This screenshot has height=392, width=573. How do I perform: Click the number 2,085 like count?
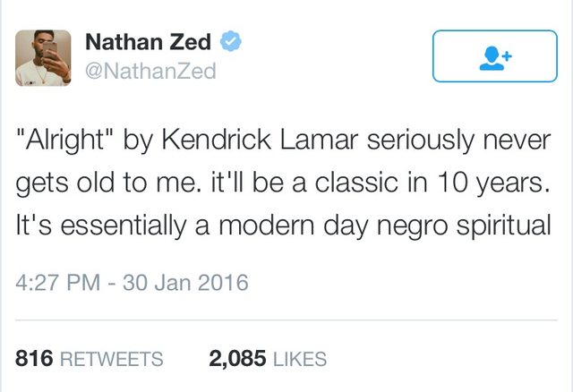coord(237,360)
